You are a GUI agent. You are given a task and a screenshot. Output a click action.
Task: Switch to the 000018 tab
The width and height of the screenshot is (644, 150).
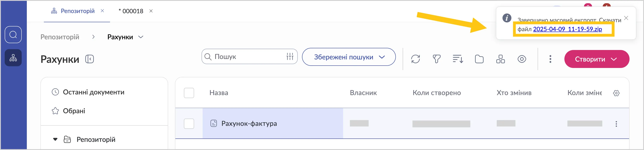click(x=133, y=11)
